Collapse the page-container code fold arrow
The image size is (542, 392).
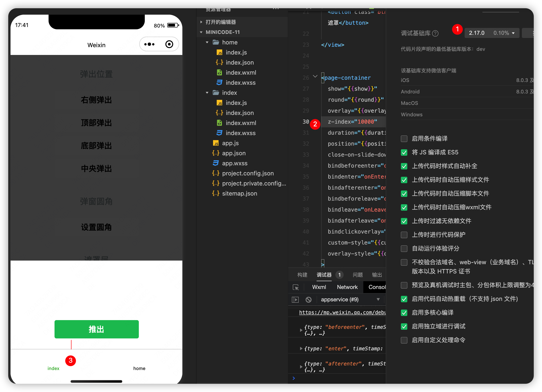point(315,77)
